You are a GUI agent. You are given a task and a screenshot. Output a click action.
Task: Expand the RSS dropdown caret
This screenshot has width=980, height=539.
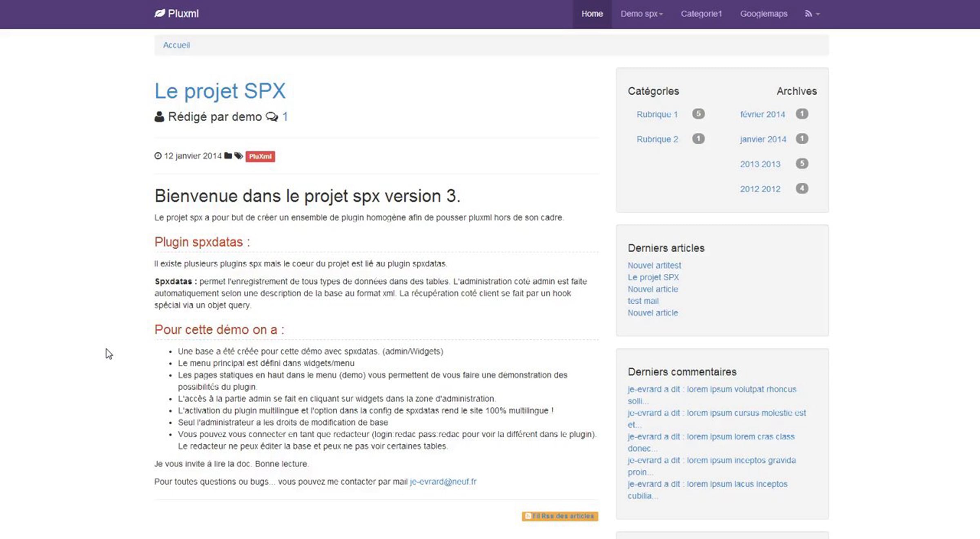pyautogui.click(x=817, y=14)
